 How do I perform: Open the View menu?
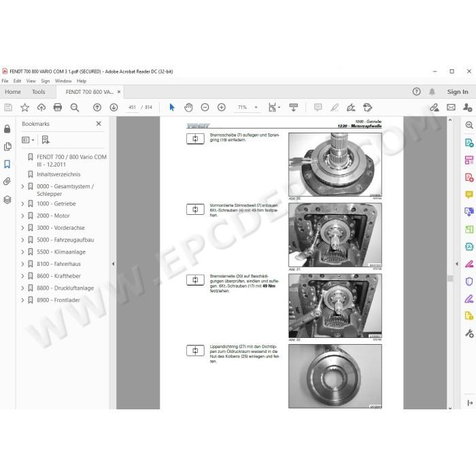click(31, 81)
